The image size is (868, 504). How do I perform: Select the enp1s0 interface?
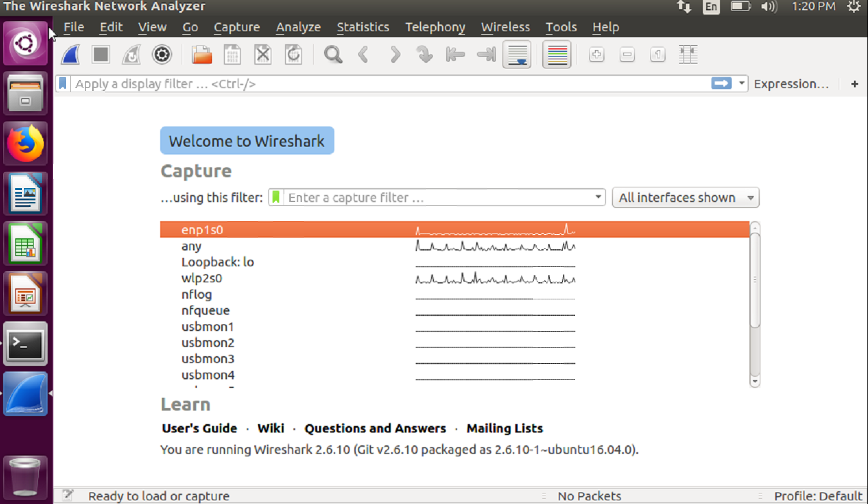pyautogui.click(x=455, y=230)
